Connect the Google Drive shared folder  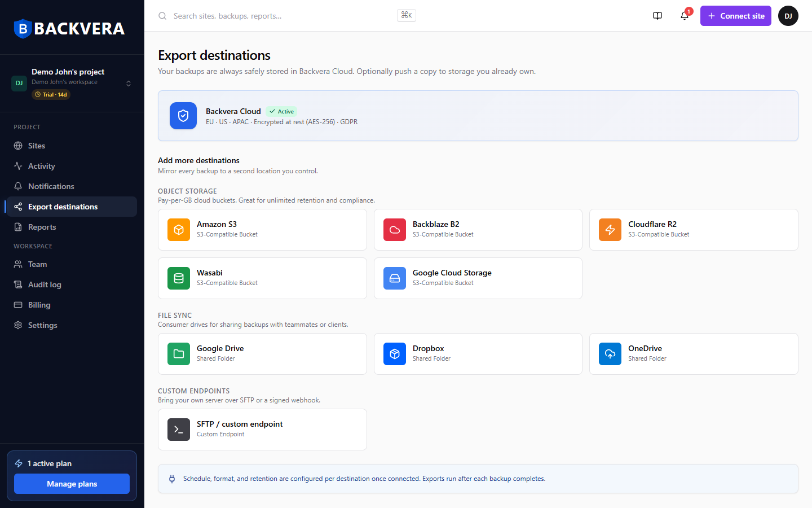pyautogui.click(x=262, y=354)
